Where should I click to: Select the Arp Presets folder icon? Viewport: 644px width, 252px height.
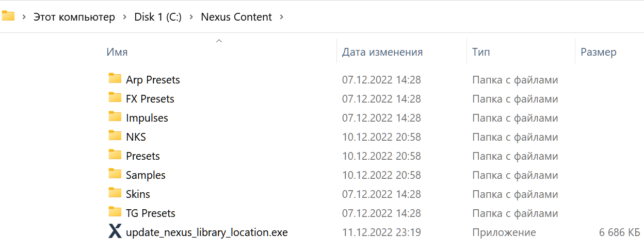pos(115,79)
